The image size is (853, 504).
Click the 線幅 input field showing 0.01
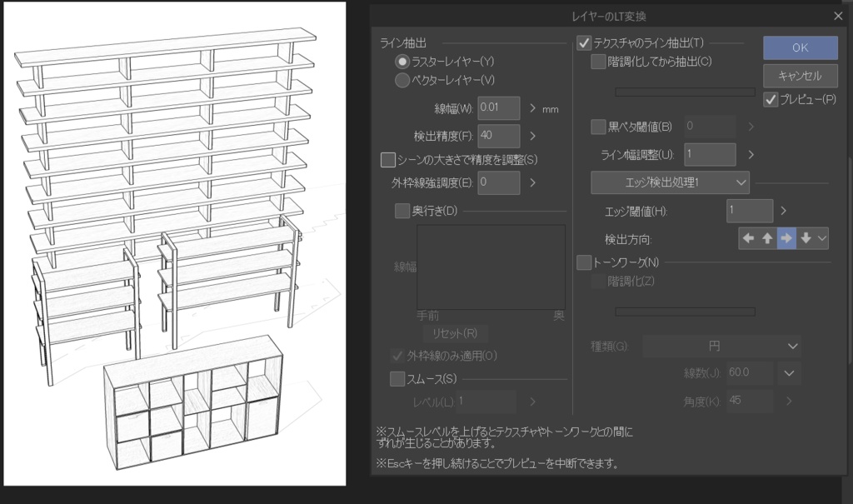click(498, 107)
